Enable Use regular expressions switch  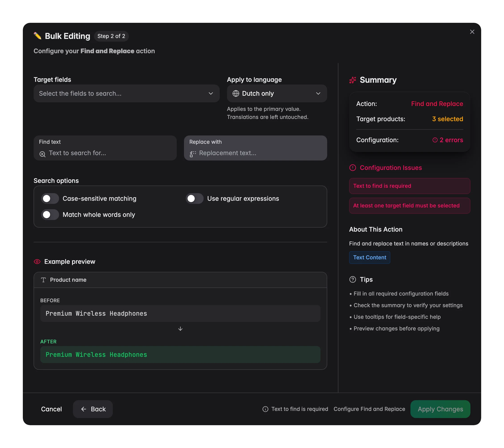194,199
